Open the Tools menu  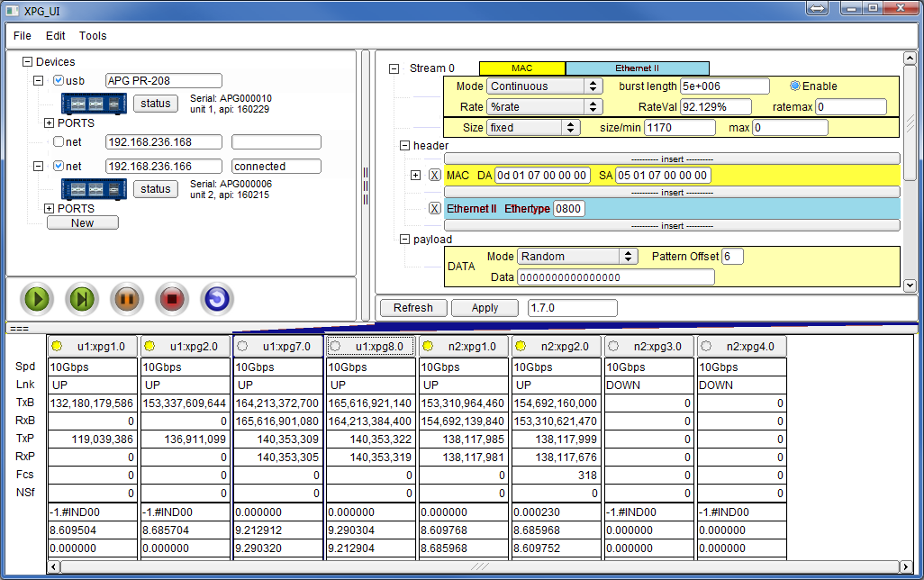pyautogui.click(x=92, y=36)
